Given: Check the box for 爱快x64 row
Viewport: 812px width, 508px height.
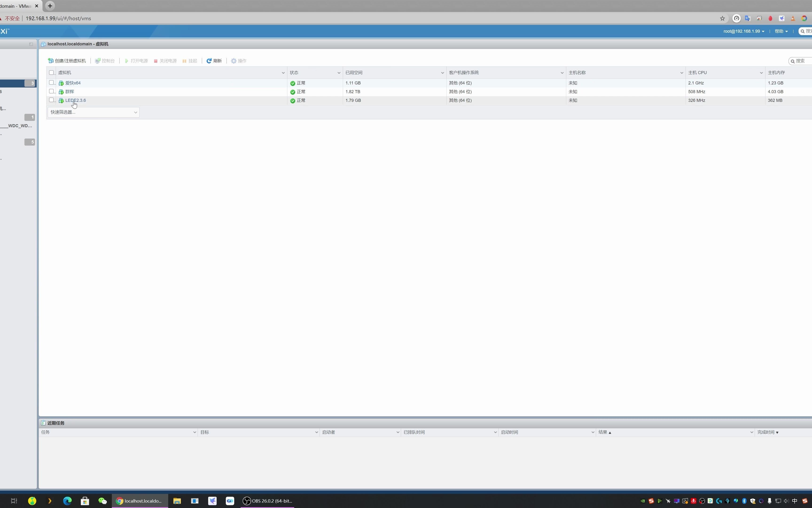Looking at the screenshot, I should pos(51,83).
